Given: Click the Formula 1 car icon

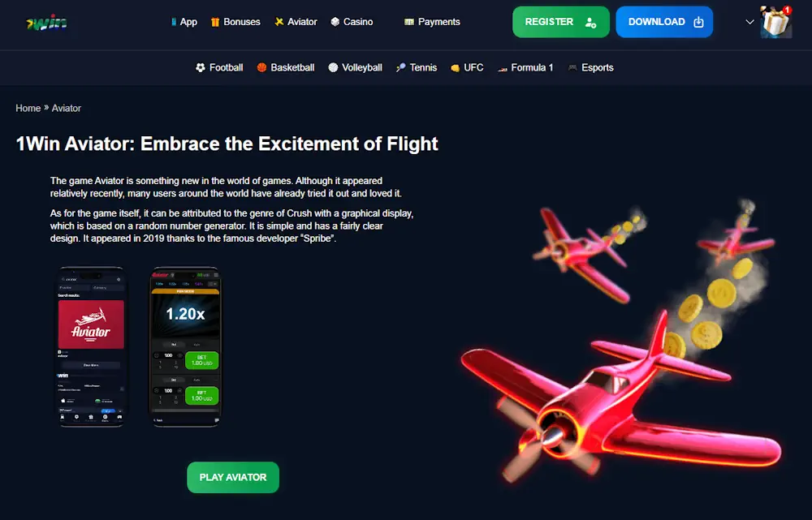Looking at the screenshot, I should [x=502, y=68].
